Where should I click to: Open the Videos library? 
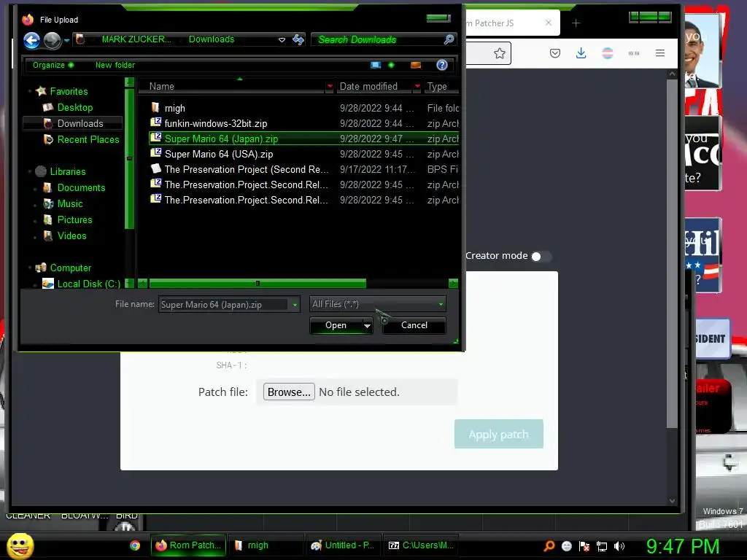[71, 236]
